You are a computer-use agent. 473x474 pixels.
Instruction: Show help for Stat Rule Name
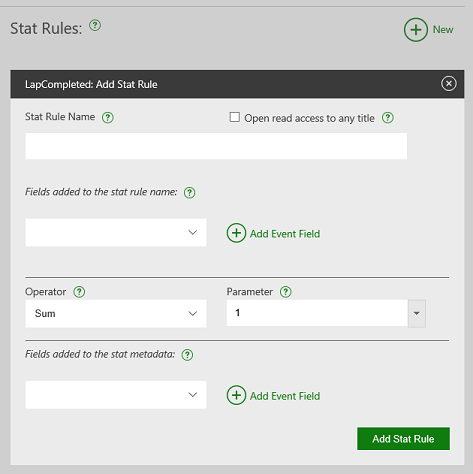[x=108, y=117]
